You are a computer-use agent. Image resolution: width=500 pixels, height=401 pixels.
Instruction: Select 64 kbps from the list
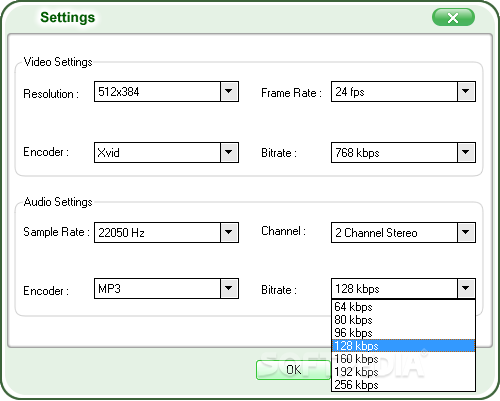[403, 307]
